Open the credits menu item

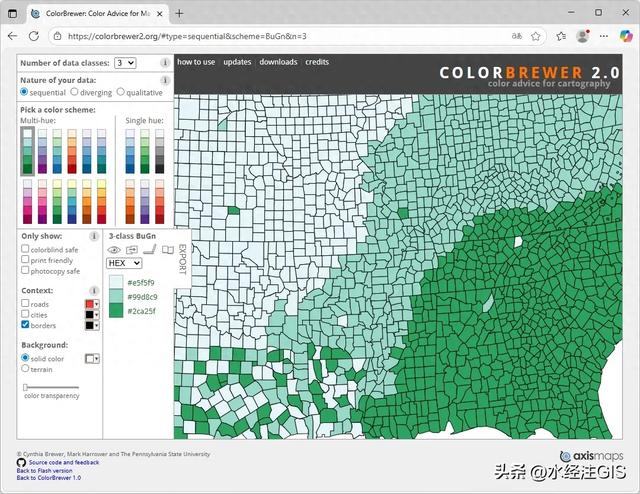pos(317,62)
